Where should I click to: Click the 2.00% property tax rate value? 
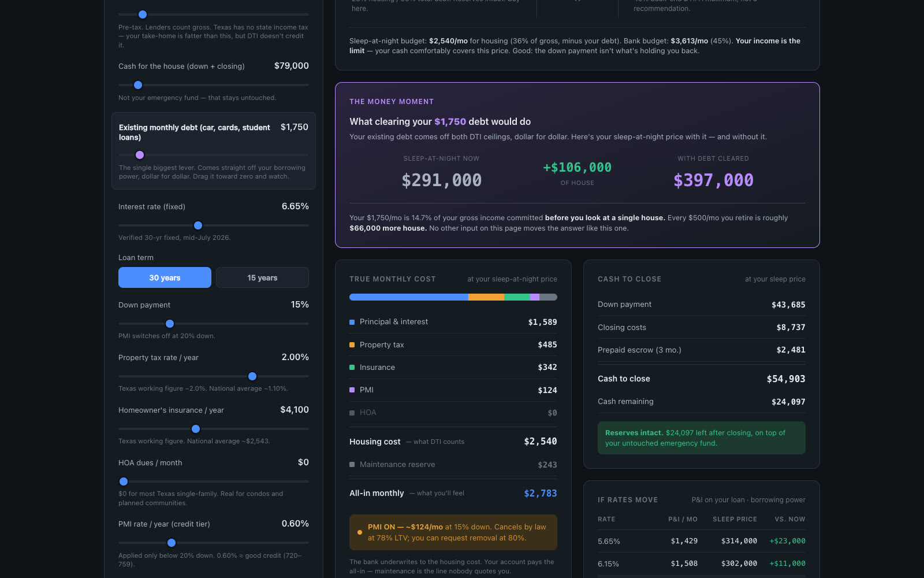pos(295,357)
